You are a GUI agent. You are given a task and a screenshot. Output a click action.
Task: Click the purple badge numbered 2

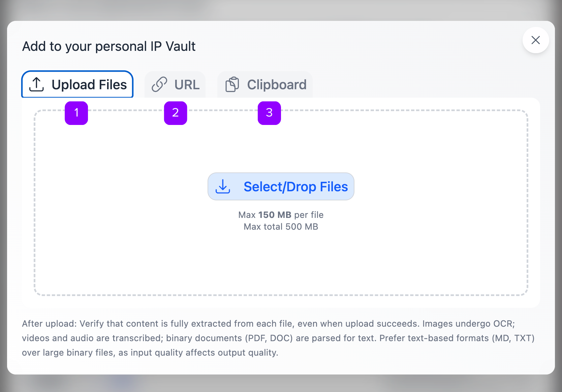(175, 113)
